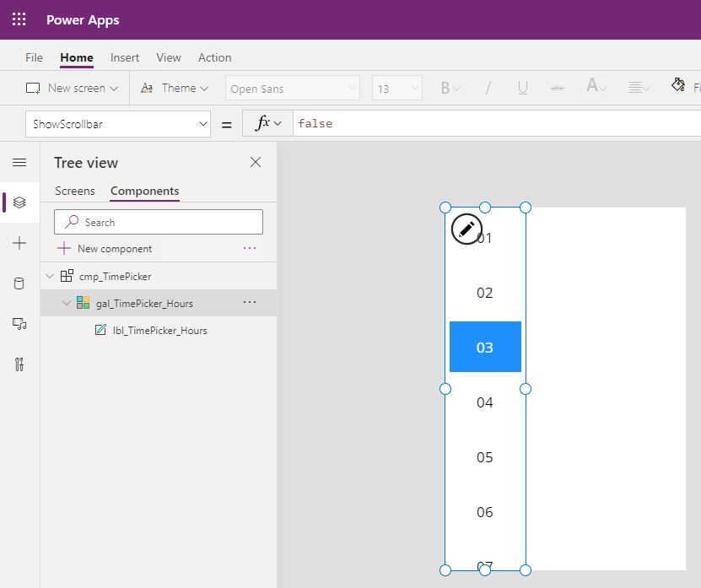Close the Tree view panel
Screen dimensions: 701x588
point(256,162)
